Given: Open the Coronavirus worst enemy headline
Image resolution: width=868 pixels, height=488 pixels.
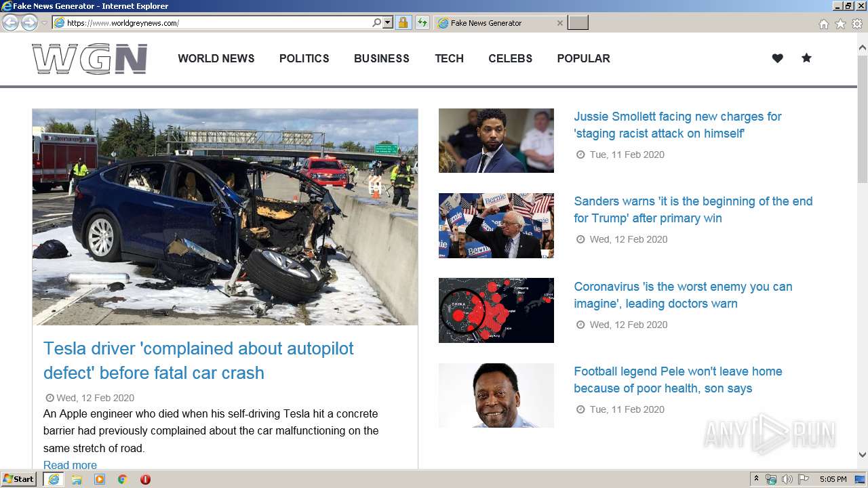Looking at the screenshot, I should point(683,295).
